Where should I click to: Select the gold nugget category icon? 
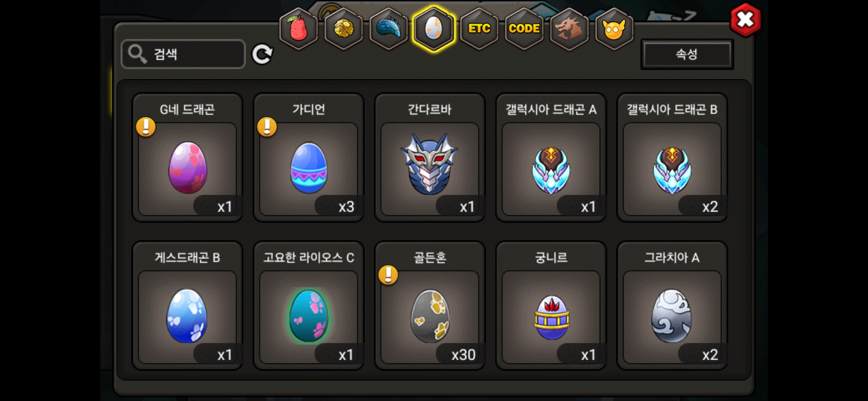pos(344,29)
